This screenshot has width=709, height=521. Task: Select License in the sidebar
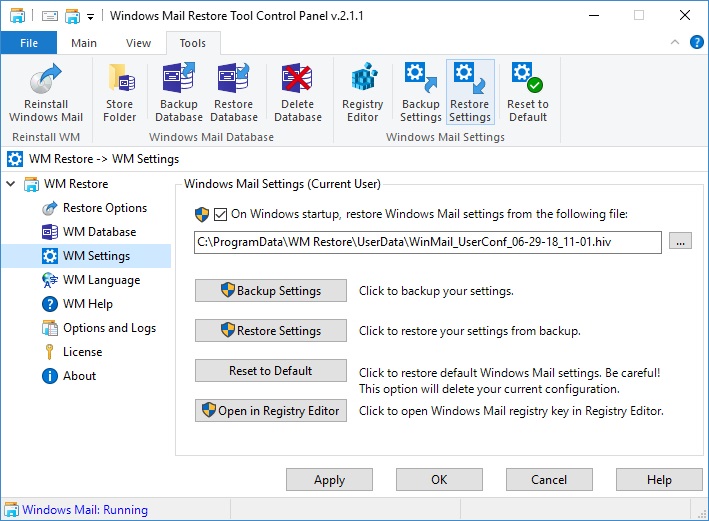pyautogui.click(x=82, y=352)
